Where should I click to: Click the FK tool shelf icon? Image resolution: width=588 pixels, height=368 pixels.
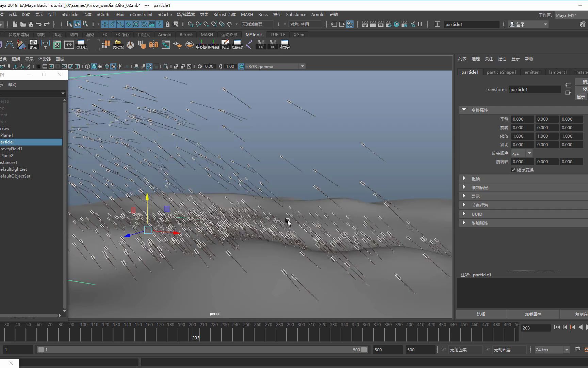tap(261, 44)
